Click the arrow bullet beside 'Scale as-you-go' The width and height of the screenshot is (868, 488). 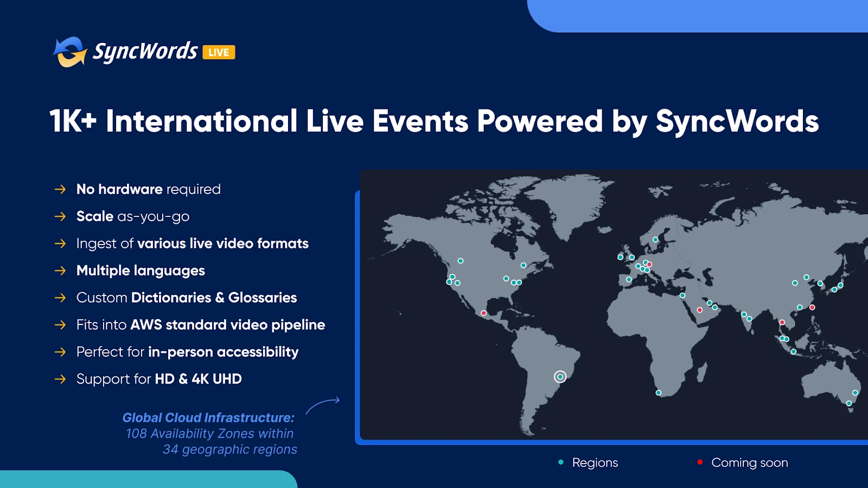(60, 216)
